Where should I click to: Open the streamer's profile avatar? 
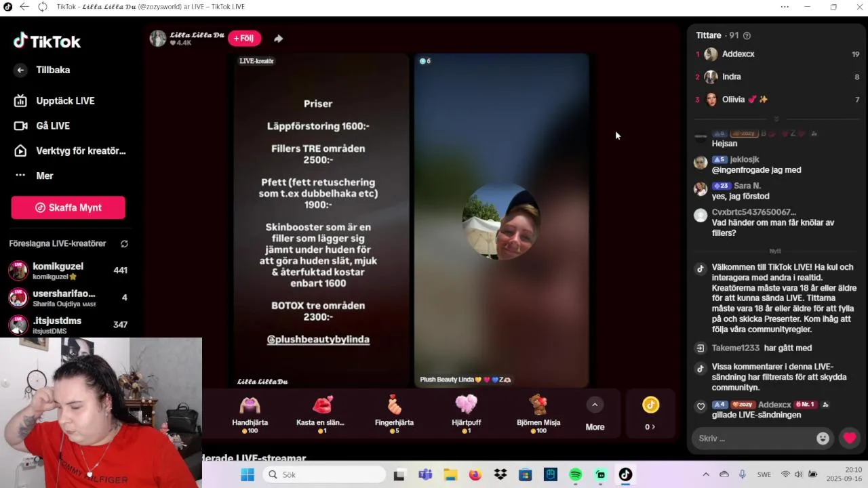tap(158, 38)
